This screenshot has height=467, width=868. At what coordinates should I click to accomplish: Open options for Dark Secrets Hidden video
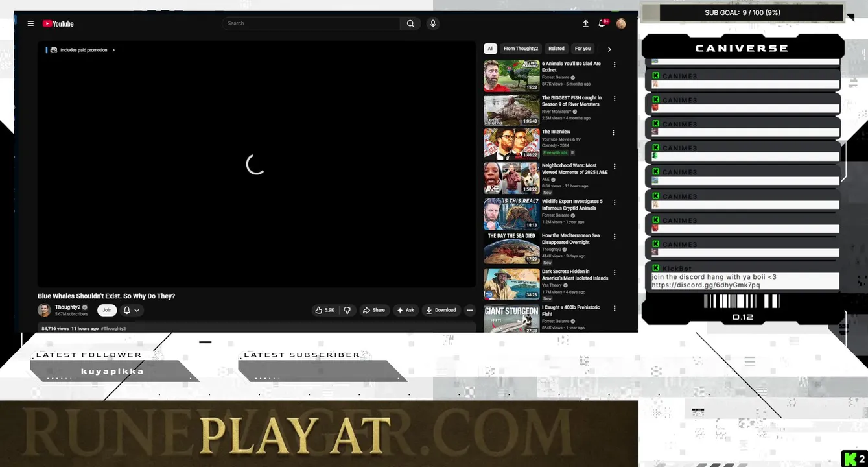pyautogui.click(x=615, y=272)
